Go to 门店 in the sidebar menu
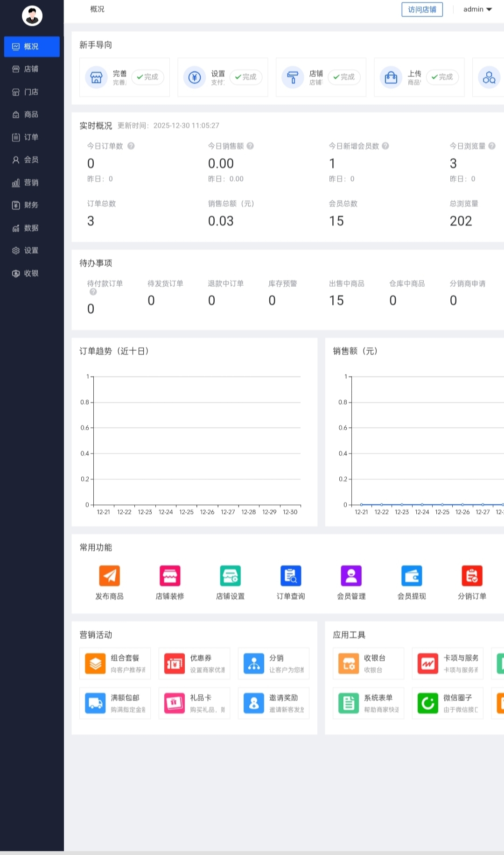Screen dimensions: 504x855 [32, 92]
